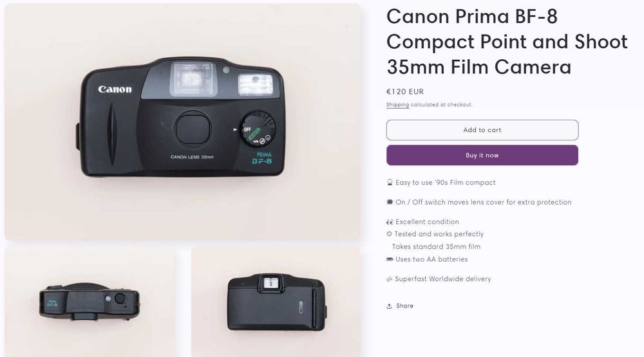
Task: Click the mode dial on camera photo
Action: [258, 129]
